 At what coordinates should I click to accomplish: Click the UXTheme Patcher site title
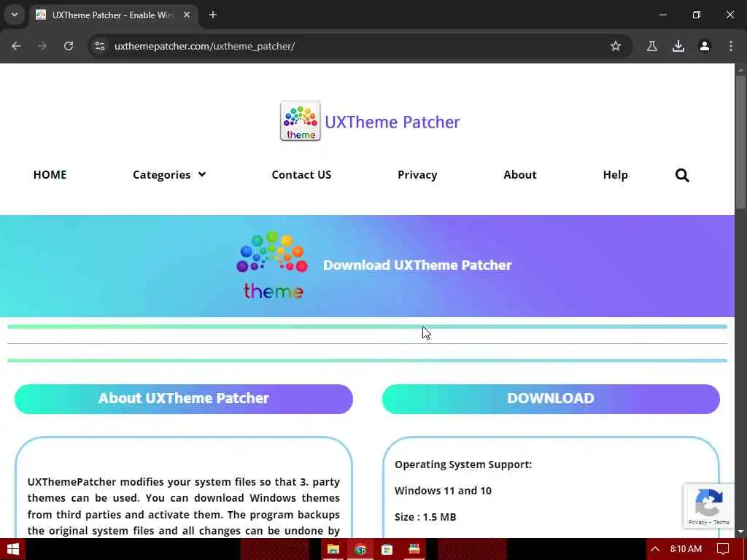coord(392,122)
